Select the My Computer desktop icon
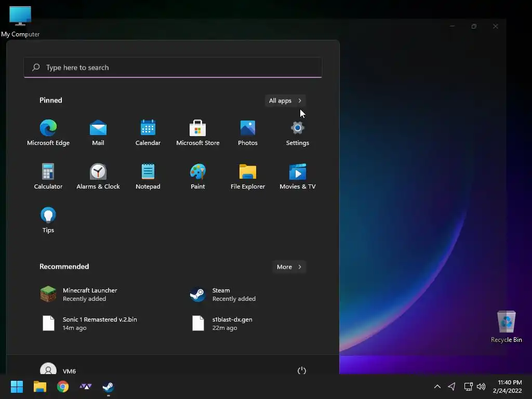The image size is (532, 399). (20, 21)
